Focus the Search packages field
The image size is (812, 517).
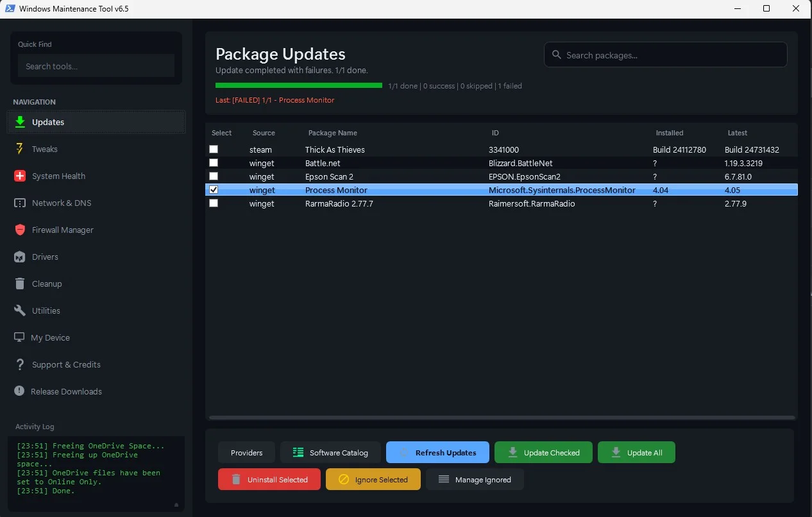(666, 55)
